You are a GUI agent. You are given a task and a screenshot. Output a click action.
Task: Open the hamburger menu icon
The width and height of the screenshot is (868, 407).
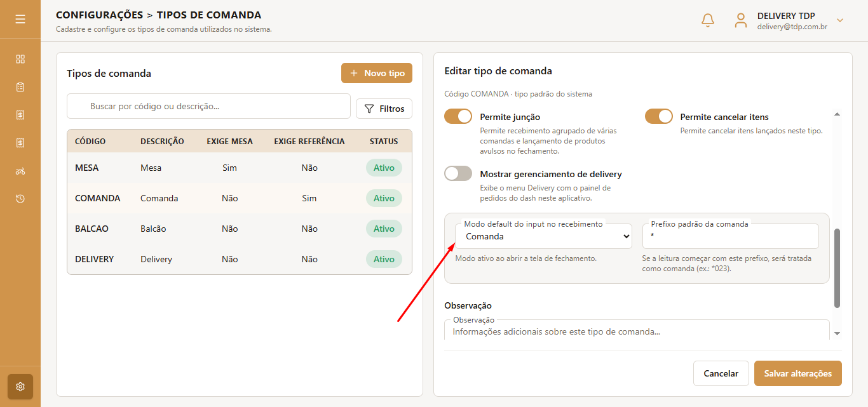[20, 19]
